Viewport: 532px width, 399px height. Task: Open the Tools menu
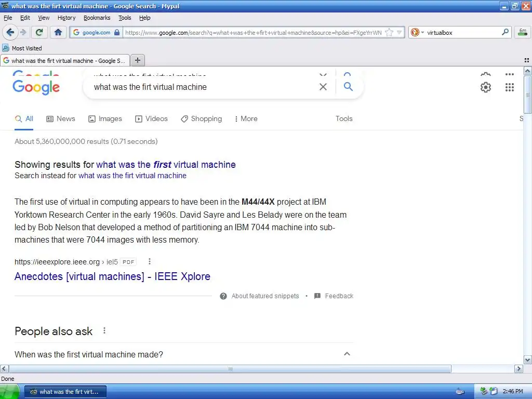pos(125,18)
